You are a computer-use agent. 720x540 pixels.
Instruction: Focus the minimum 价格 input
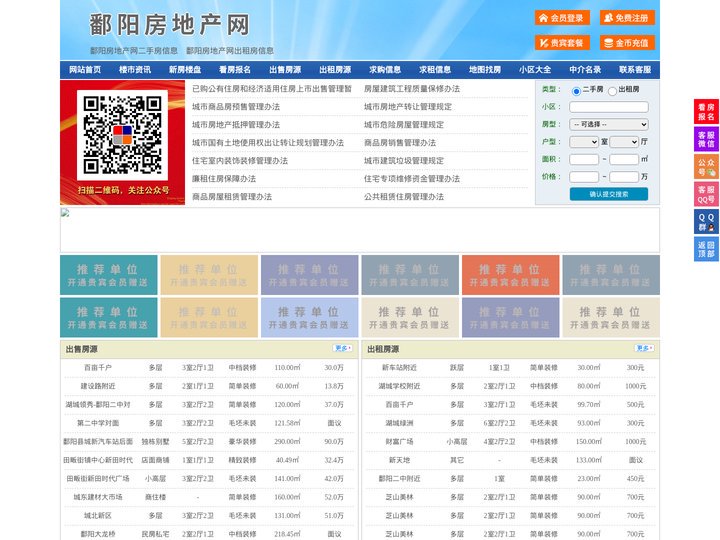coord(584,177)
